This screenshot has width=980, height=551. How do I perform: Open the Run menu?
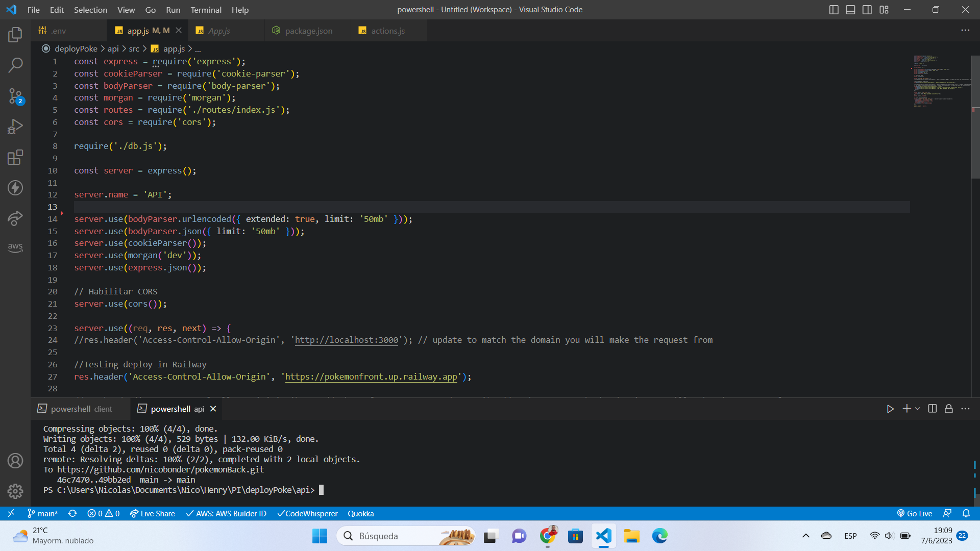click(173, 10)
